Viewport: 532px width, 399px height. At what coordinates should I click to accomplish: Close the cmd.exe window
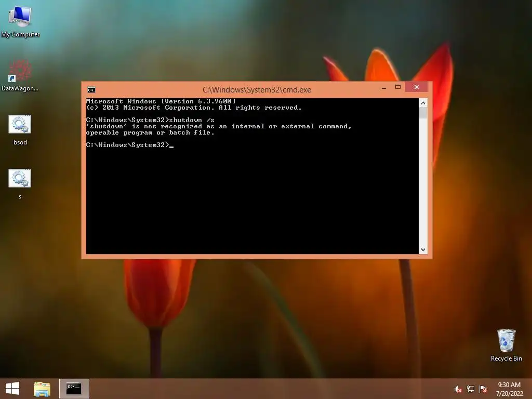point(416,87)
